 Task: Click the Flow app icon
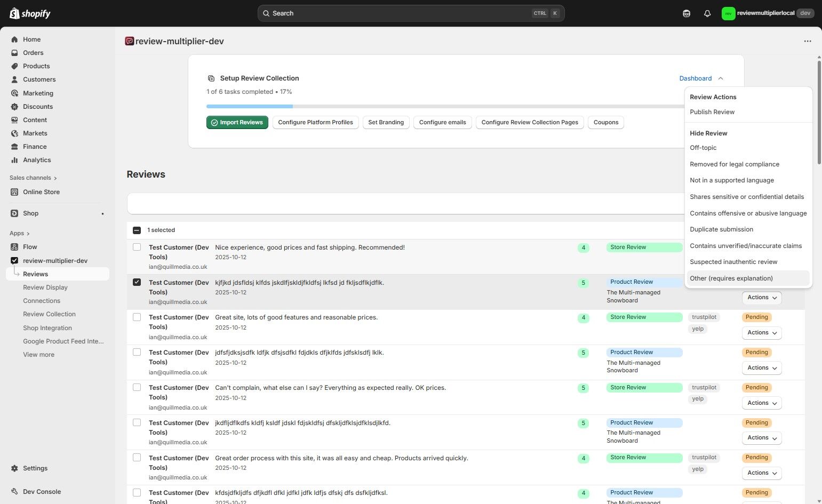tap(14, 247)
